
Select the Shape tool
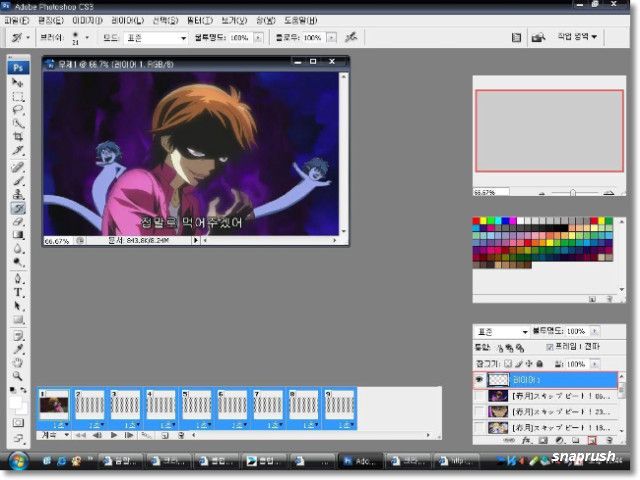(x=18, y=319)
